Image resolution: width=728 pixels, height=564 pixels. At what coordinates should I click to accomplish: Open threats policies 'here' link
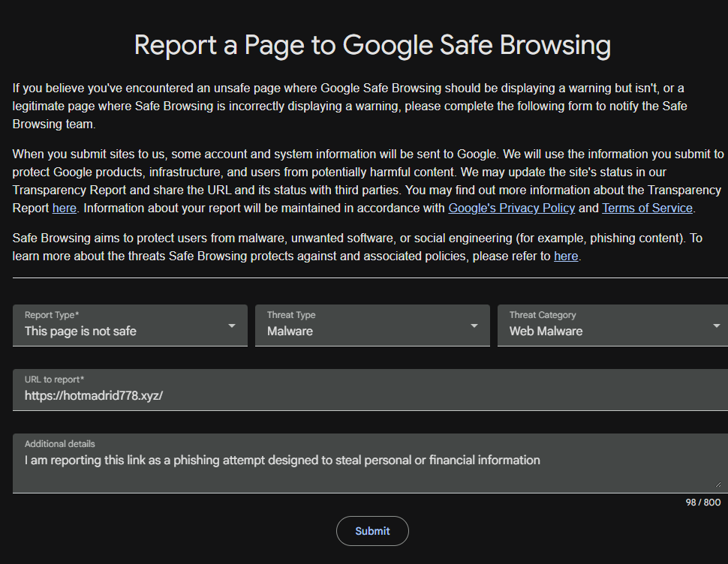pos(565,256)
